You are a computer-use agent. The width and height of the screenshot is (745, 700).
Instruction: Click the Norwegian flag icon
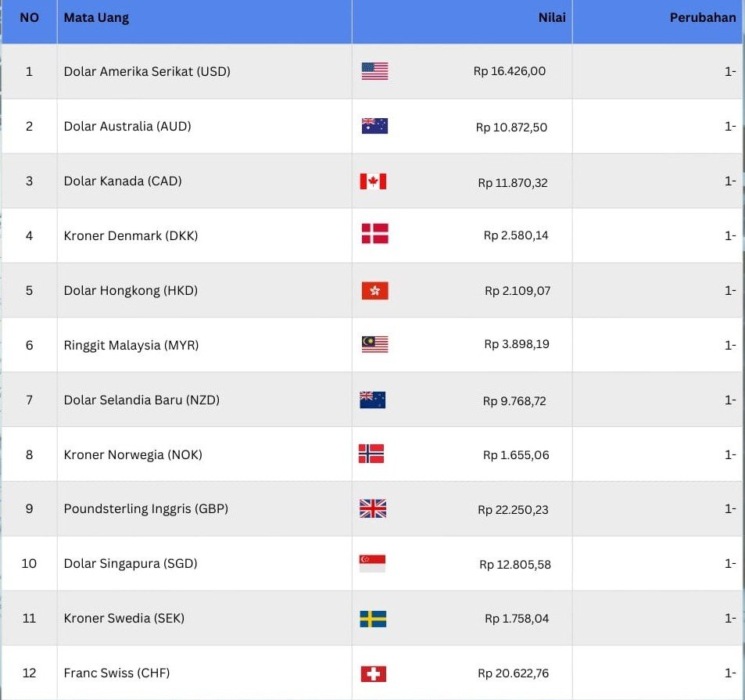[x=371, y=454]
